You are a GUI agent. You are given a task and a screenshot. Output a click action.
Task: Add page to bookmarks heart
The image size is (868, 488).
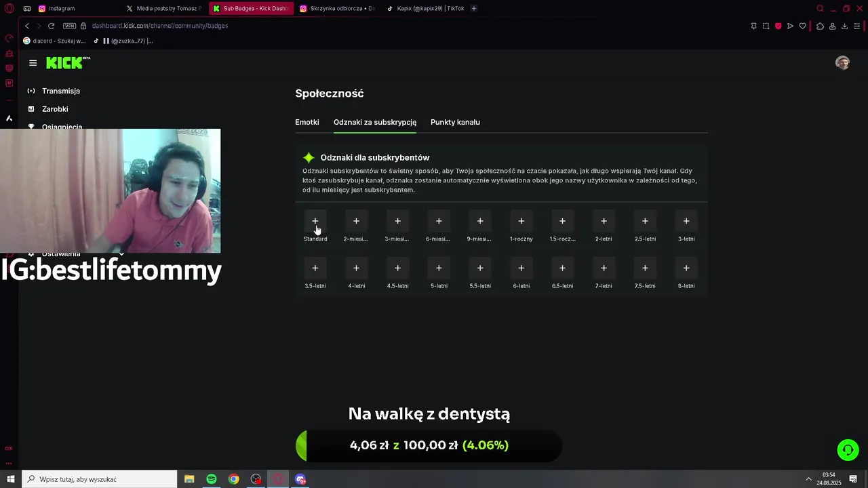click(x=802, y=26)
